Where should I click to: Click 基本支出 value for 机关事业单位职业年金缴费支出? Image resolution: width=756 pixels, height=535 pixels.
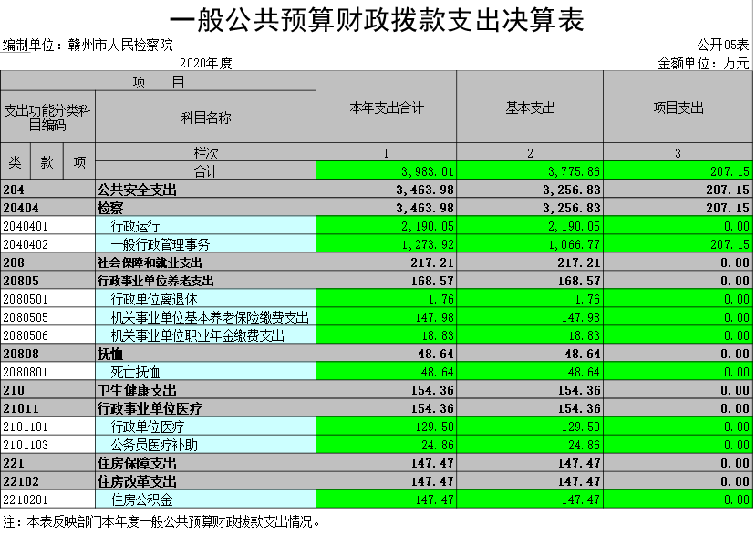584,335
